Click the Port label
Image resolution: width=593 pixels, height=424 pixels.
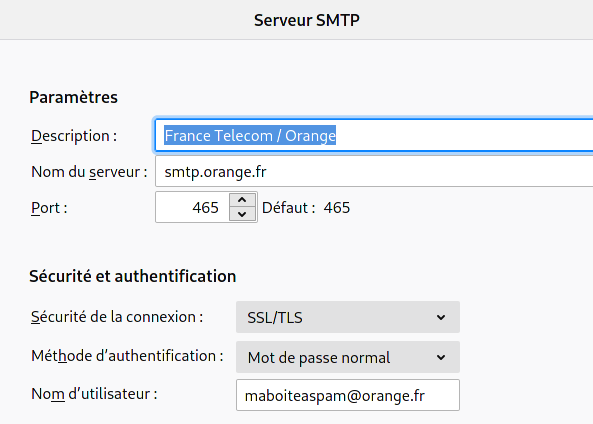click(x=49, y=208)
